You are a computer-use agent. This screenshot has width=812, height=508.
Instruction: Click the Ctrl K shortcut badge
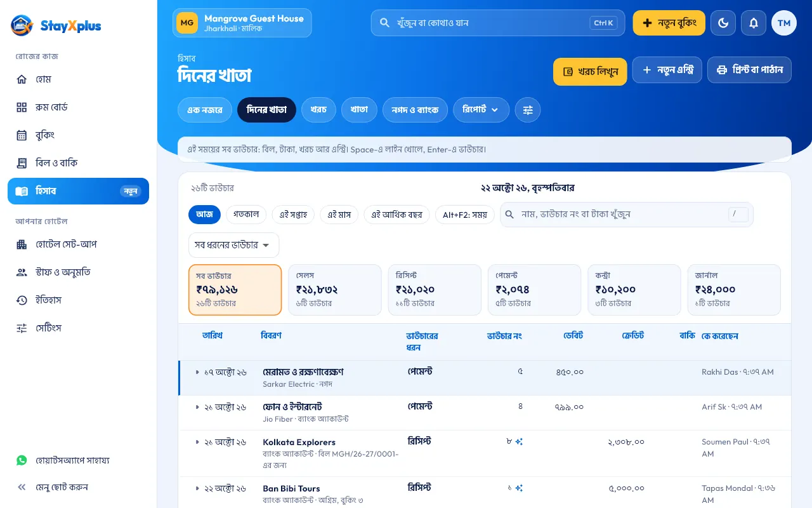603,23
